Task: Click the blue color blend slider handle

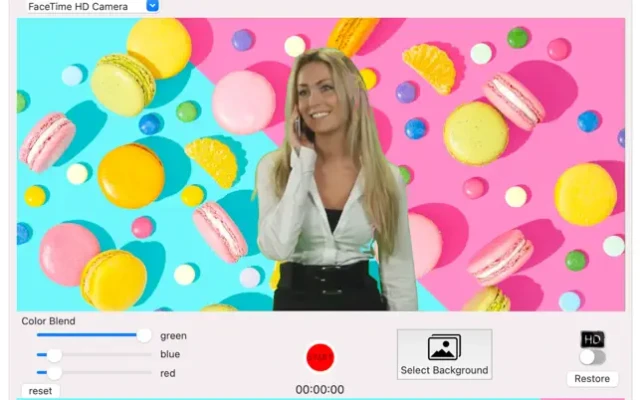Action: click(x=55, y=354)
